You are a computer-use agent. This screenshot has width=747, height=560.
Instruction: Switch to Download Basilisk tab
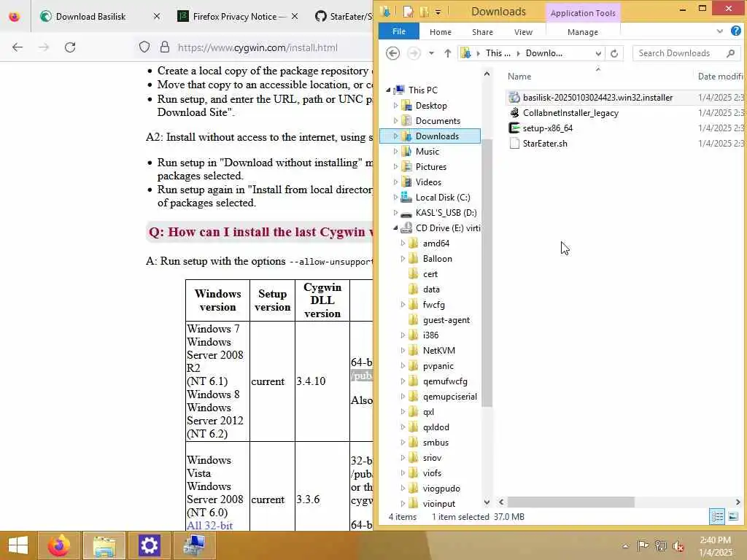(x=90, y=16)
